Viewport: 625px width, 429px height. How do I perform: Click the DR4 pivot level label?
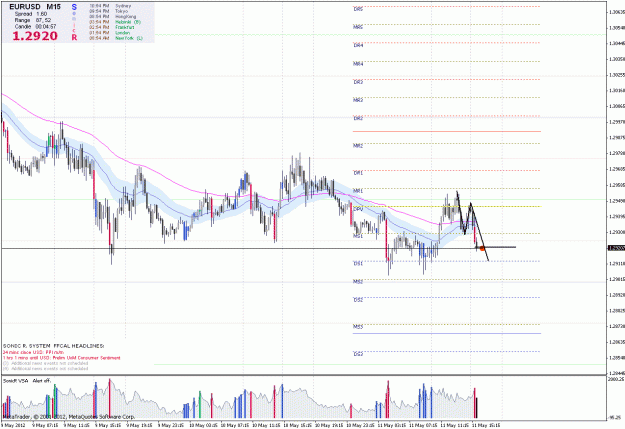pos(358,45)
